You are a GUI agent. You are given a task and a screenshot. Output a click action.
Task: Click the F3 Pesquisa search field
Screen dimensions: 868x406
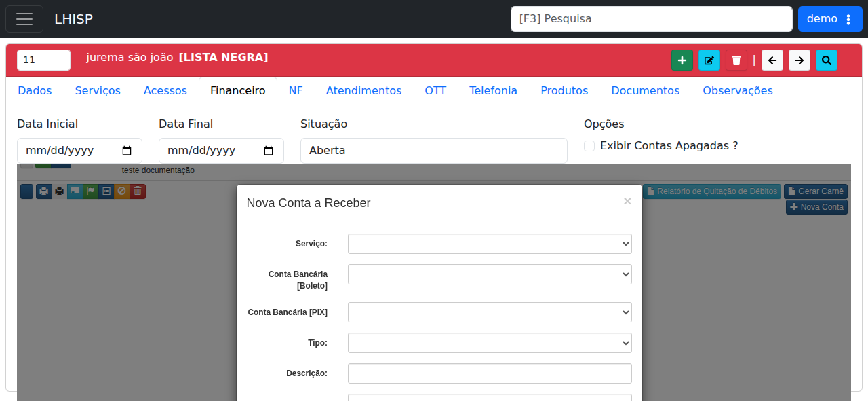(652, 19)
